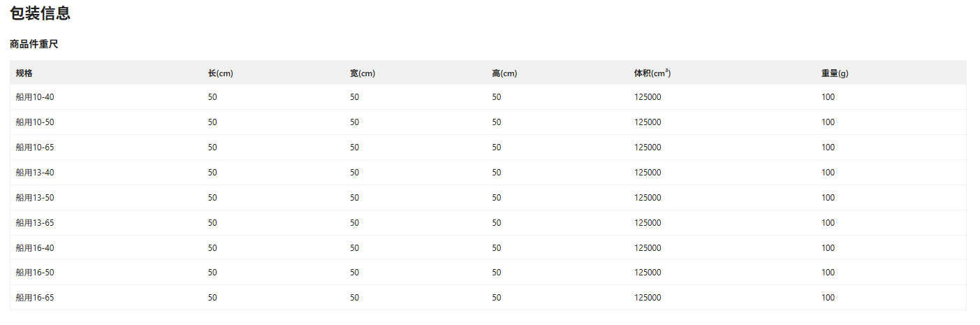This screenshot has width=980, height=325.
Task: Click the 船用10-50 row label
Action: (x=35, y=122)
